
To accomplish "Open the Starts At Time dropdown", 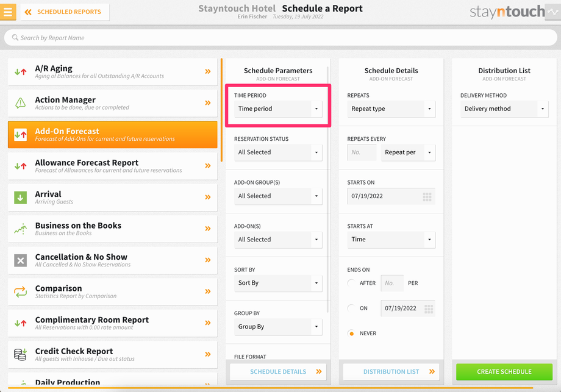I will [391, 240].
